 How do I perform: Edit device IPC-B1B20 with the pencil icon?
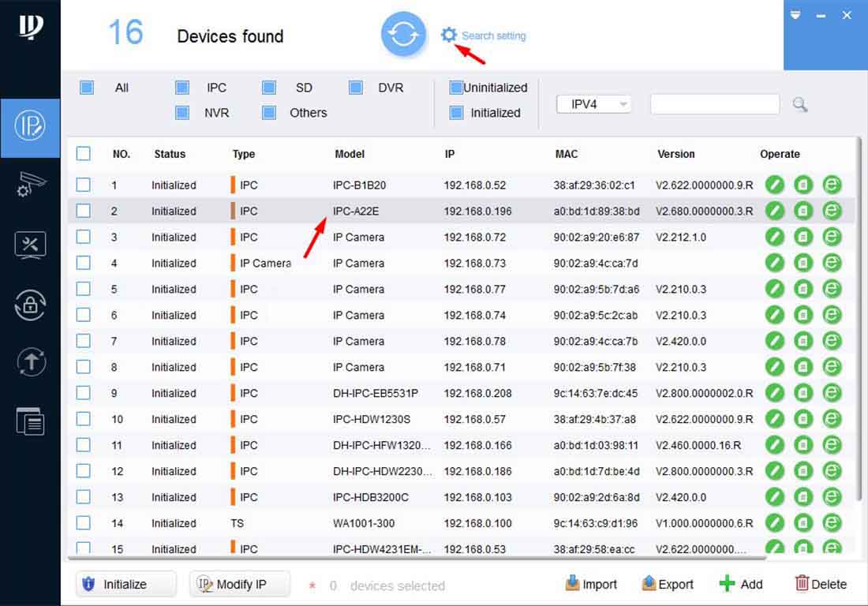coord(774,185)
